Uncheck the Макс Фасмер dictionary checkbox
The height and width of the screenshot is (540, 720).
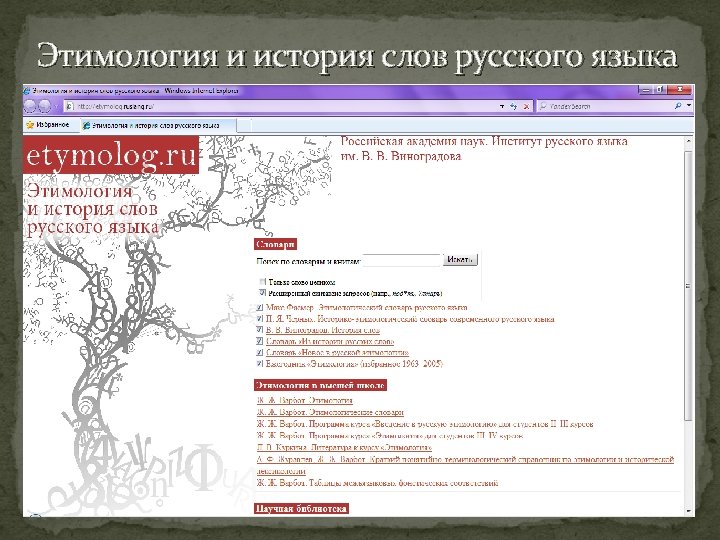(x=260, y=307)
